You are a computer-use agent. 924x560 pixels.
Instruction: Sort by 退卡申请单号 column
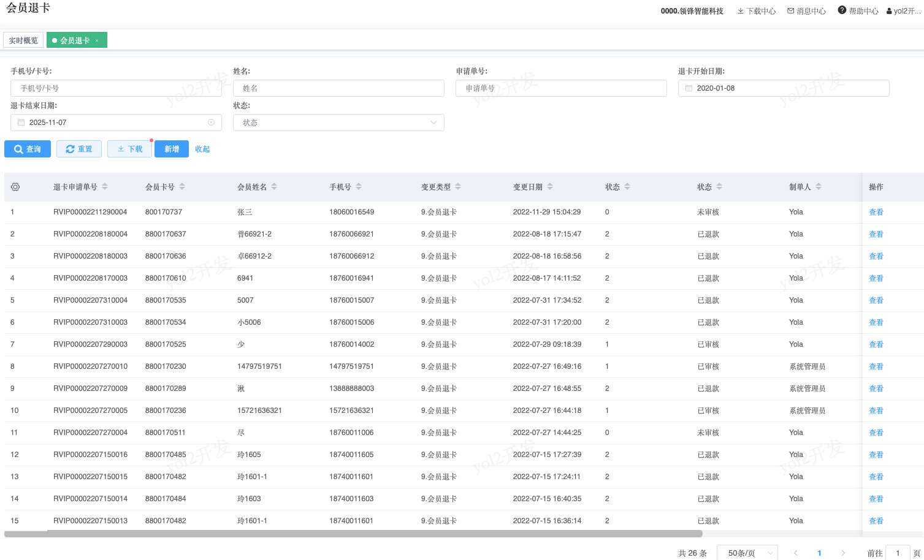pyautogui.click(x=105, y=187)
